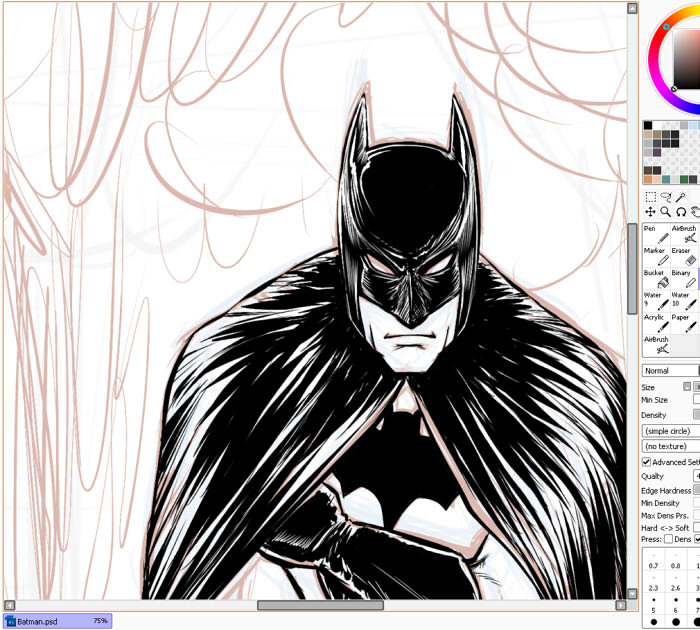This screenshot has height=630, width=700.
Task: Choose the Paper brush tool
Action: point(684,323)
